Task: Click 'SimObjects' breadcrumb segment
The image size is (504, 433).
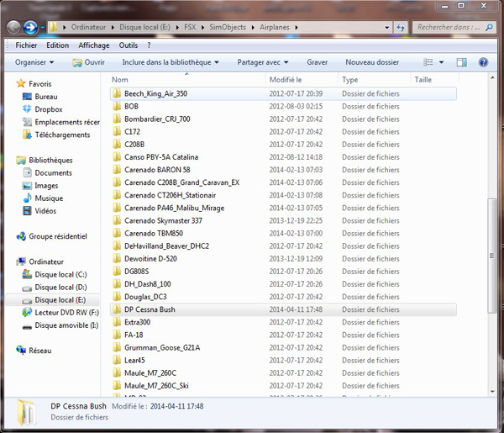Action: pyautogui.click(x=228, y=28)
